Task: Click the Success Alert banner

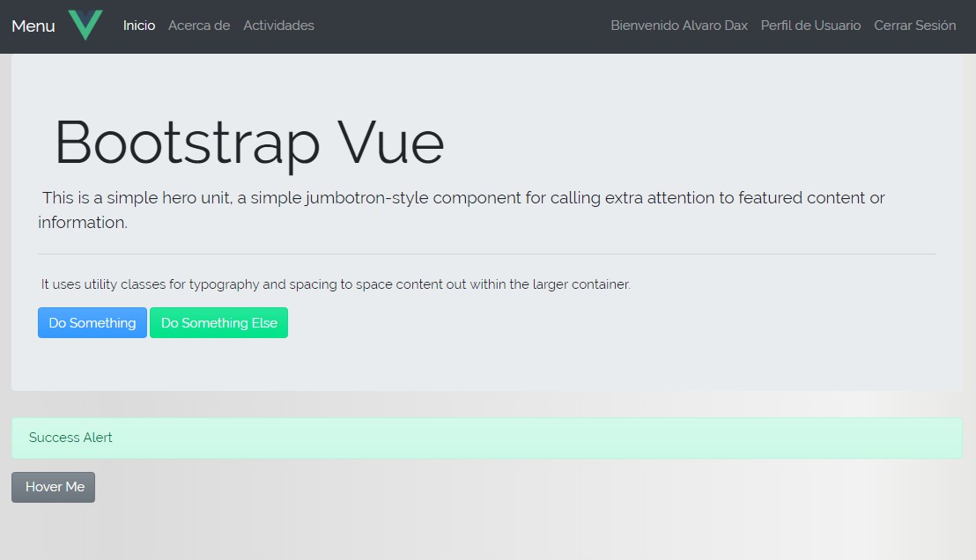Action: (486, 438)
